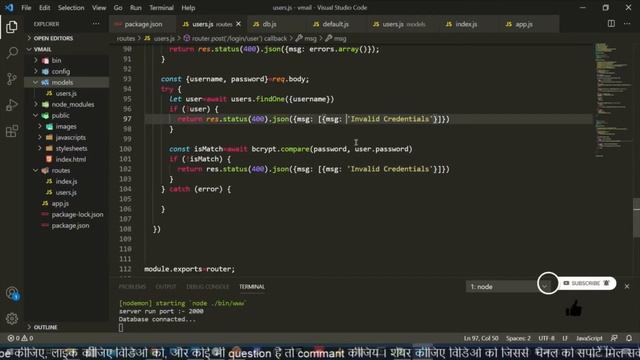Click the split editor icon
640x360 pixels.
pyautogui.click(x=611, y=24)
